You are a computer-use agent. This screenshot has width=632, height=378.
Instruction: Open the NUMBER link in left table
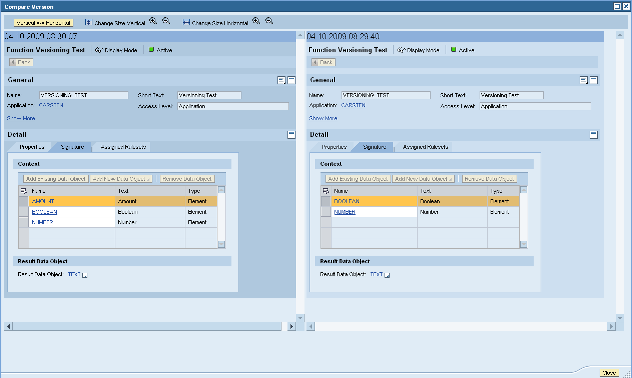42,222
